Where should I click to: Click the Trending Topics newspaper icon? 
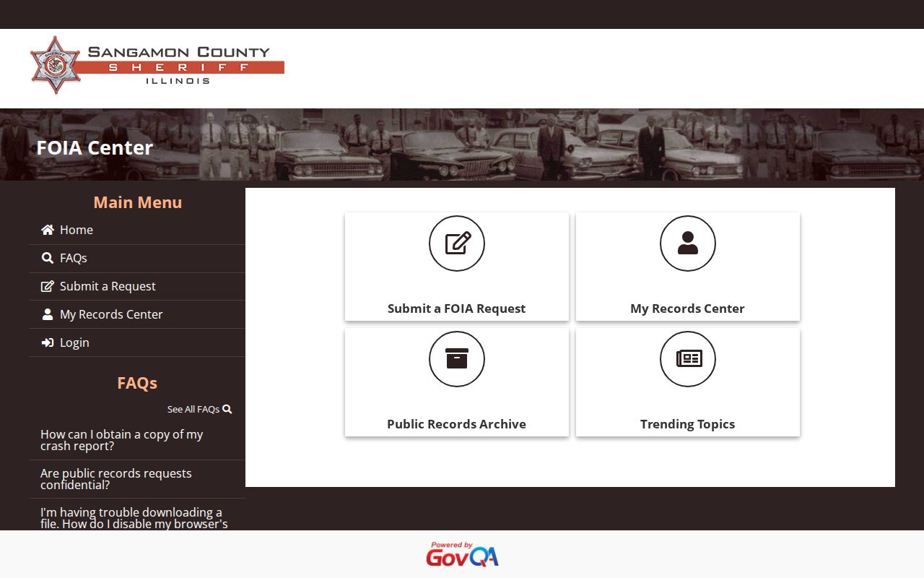pyautogui.click(x=688, y=359)
